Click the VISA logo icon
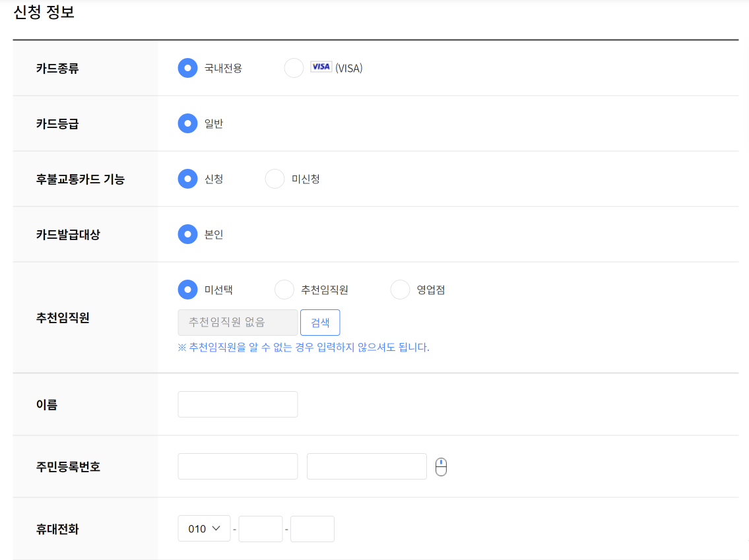The image size is (749, 560). click(x=320, y=67)
